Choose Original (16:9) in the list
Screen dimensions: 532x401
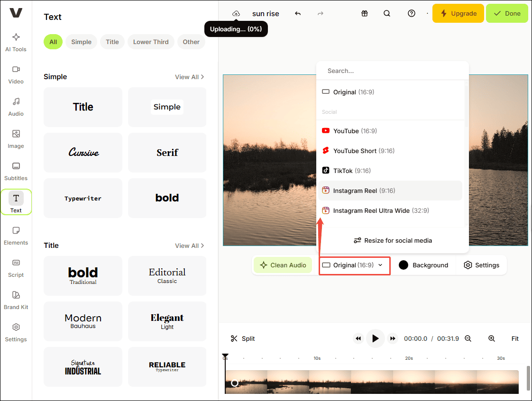click(390, 92)
